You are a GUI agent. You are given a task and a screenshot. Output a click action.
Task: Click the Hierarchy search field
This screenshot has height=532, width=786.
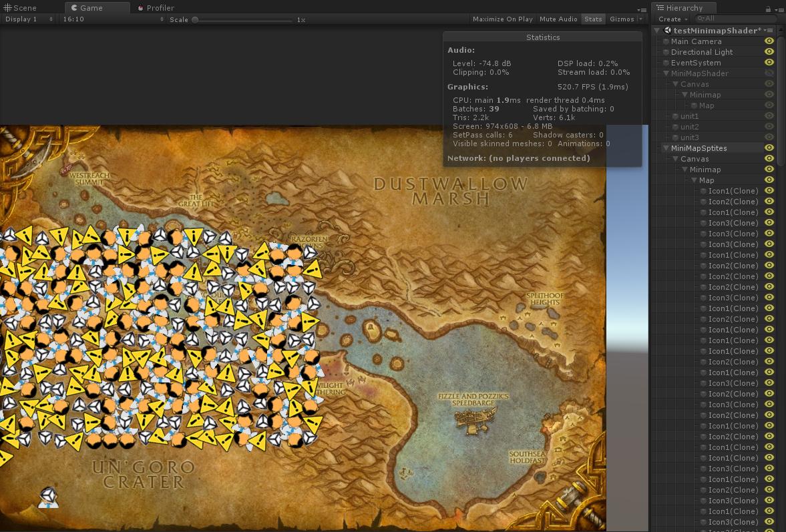click(x=736, y=19)
